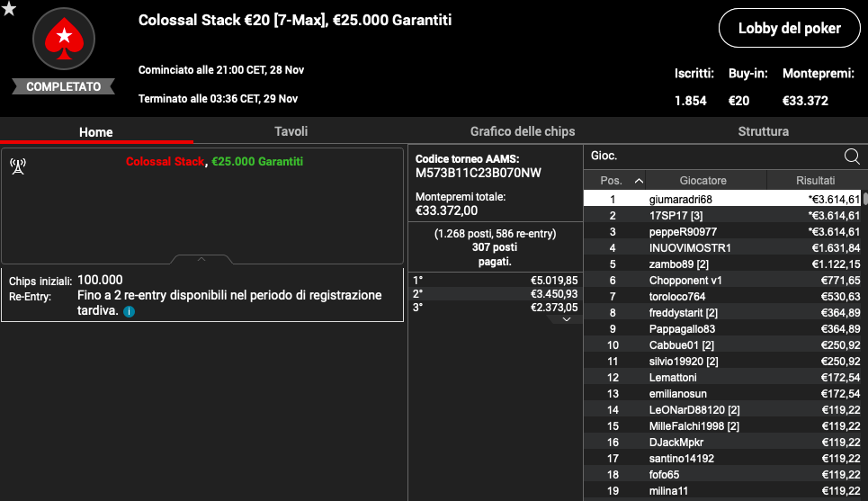
Task: Collapse the tournament banner panel
Action: 201,260
